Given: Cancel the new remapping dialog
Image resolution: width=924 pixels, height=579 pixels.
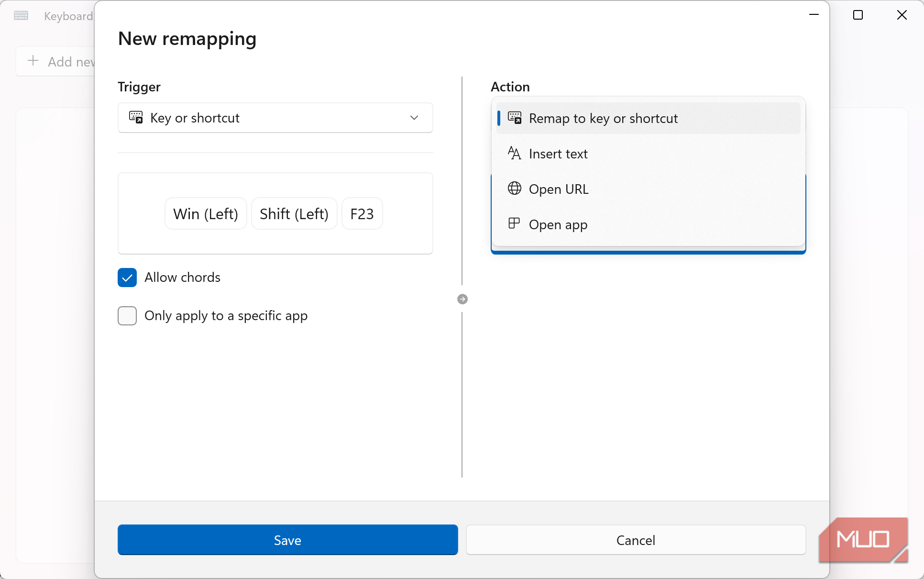Looking at the screenshot, I should [636, 540].
